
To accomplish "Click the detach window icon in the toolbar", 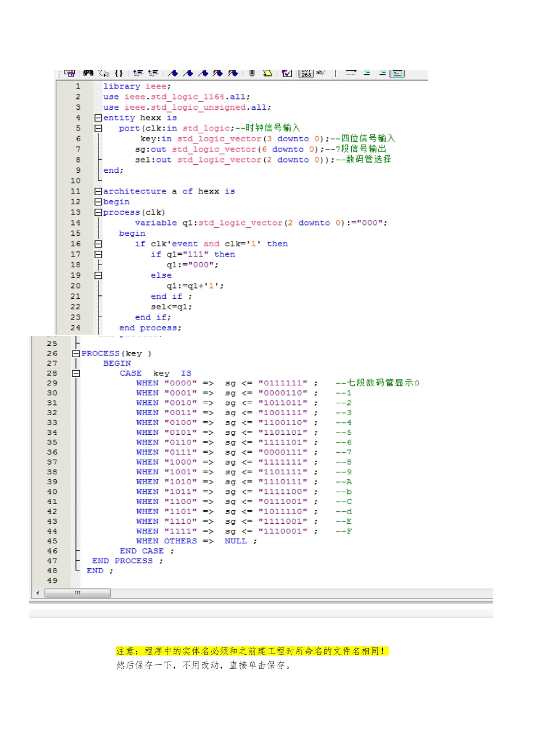I will pyautogui.click(x=69, y=73).
